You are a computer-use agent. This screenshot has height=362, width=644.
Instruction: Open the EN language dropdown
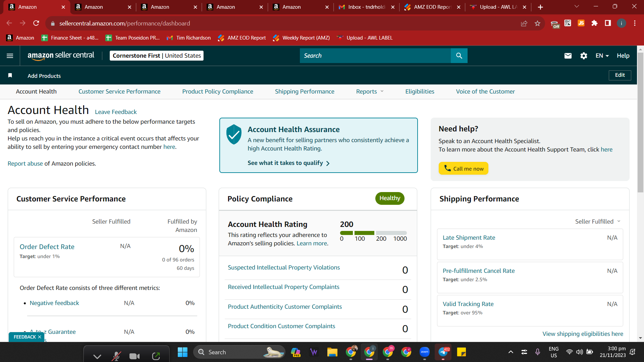coord(602,56)
